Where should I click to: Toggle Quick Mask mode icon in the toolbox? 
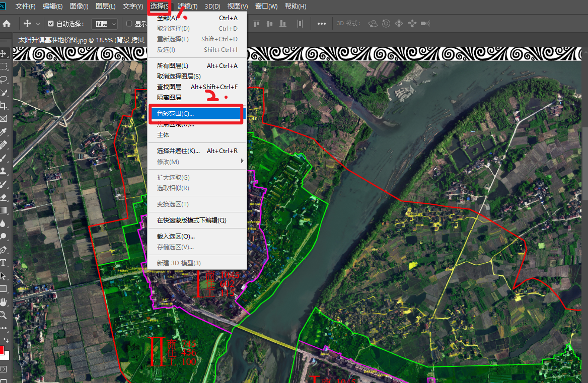[3, 369]
